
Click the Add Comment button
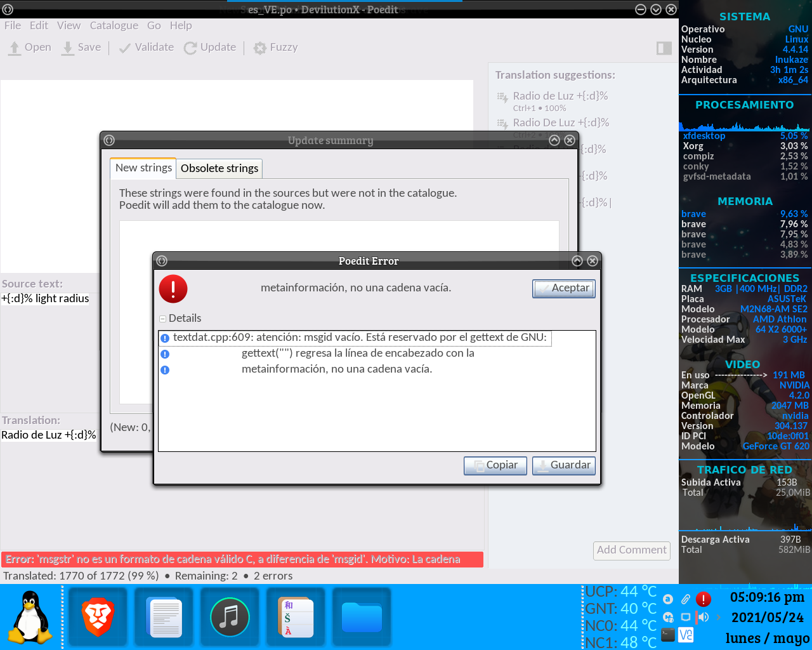coord(631,550)
